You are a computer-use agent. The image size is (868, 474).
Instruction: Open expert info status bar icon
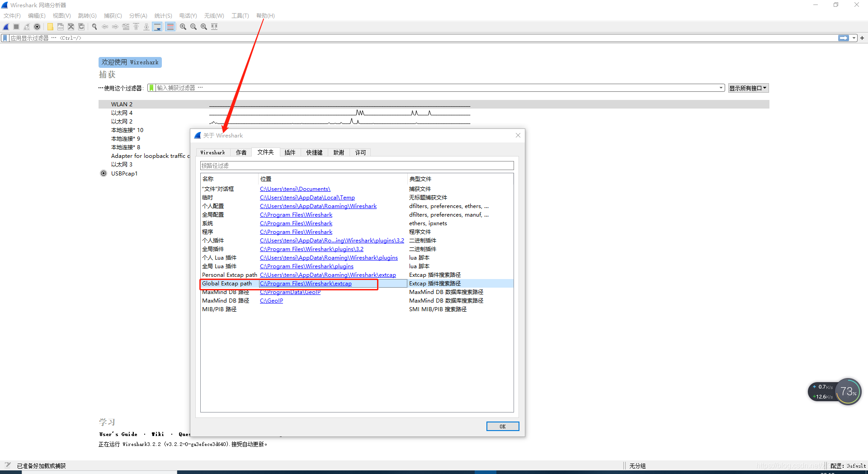coord(7,465)
